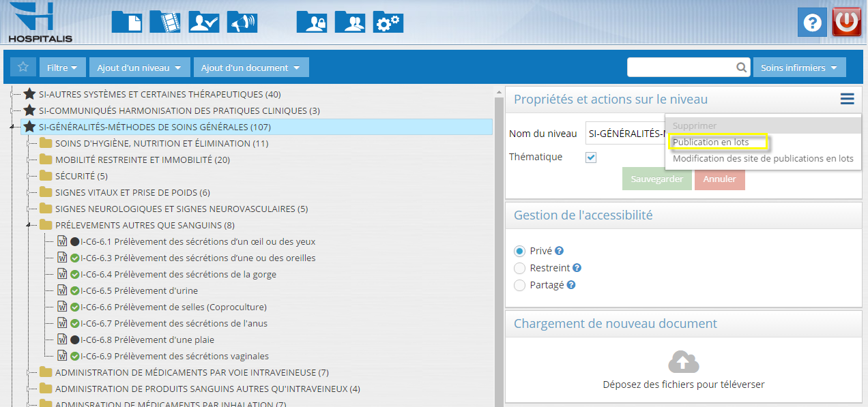The width and height of the screenshot is (868, 407).
Task: Open the Filtre dropdown
Action: pyautogui.click(x=63, y=67)
